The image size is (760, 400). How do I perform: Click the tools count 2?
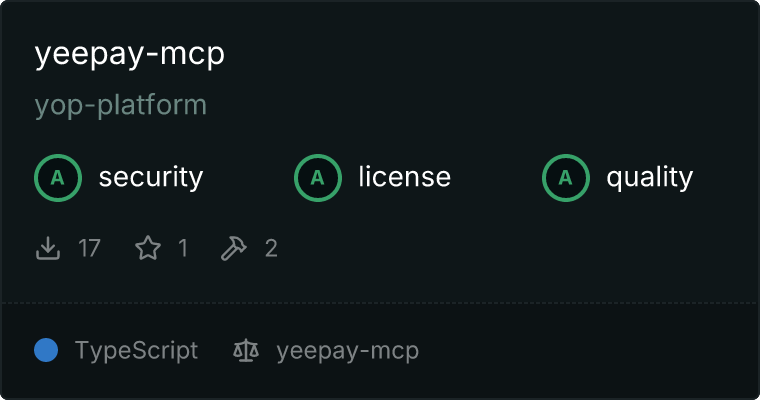coord(271,248)
